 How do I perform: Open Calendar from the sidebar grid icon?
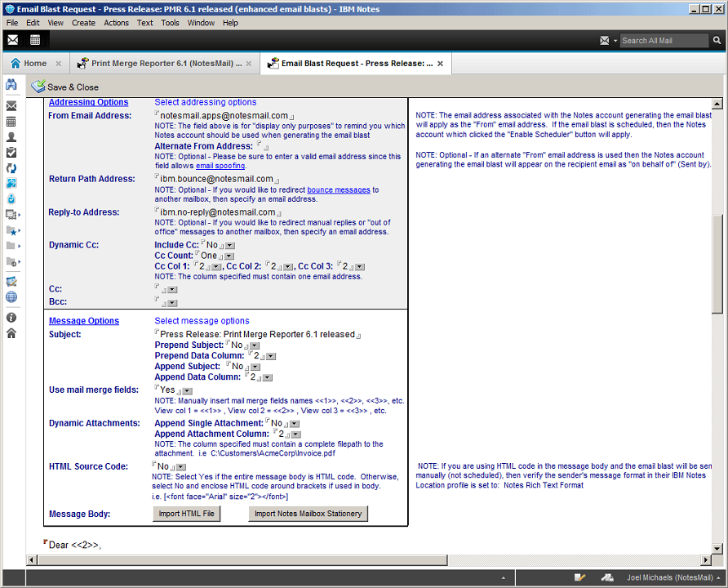pyautogui.click(x=11, y=122)
